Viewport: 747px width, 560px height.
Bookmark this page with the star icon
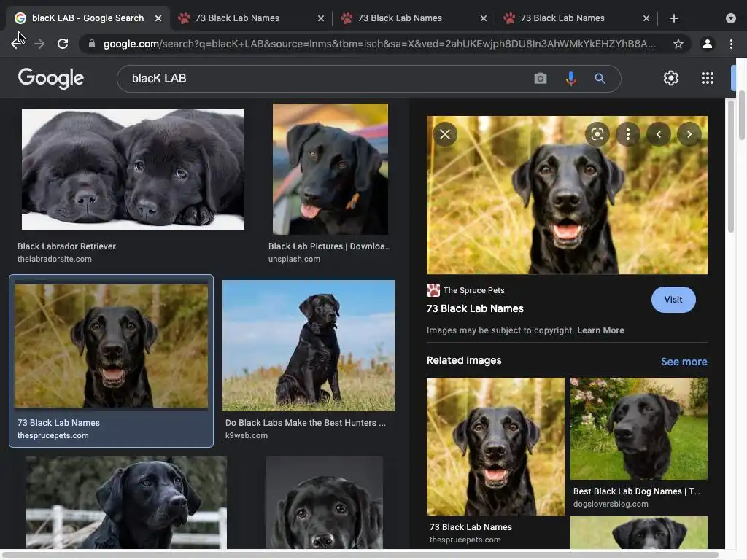click(678, 44)
